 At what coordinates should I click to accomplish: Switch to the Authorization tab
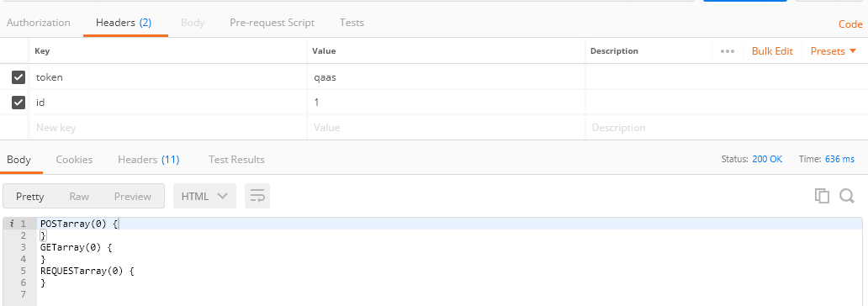pyautogui.click(x=38, y=23)
